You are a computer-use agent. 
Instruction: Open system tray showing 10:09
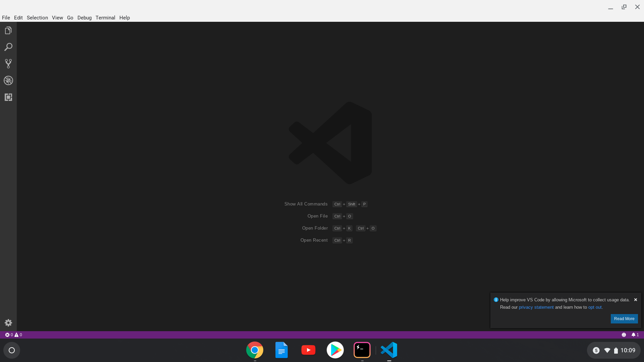tap(613, 350)
